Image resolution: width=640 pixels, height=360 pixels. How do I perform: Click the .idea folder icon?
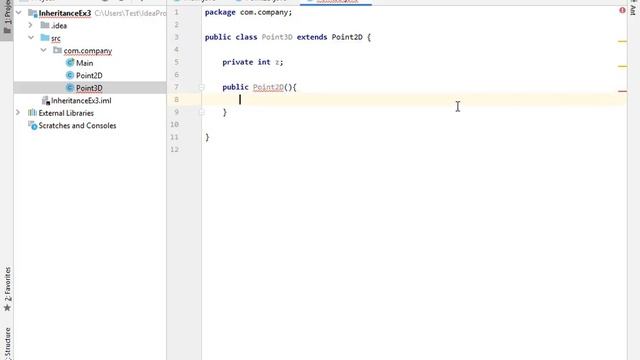(45, 25)
